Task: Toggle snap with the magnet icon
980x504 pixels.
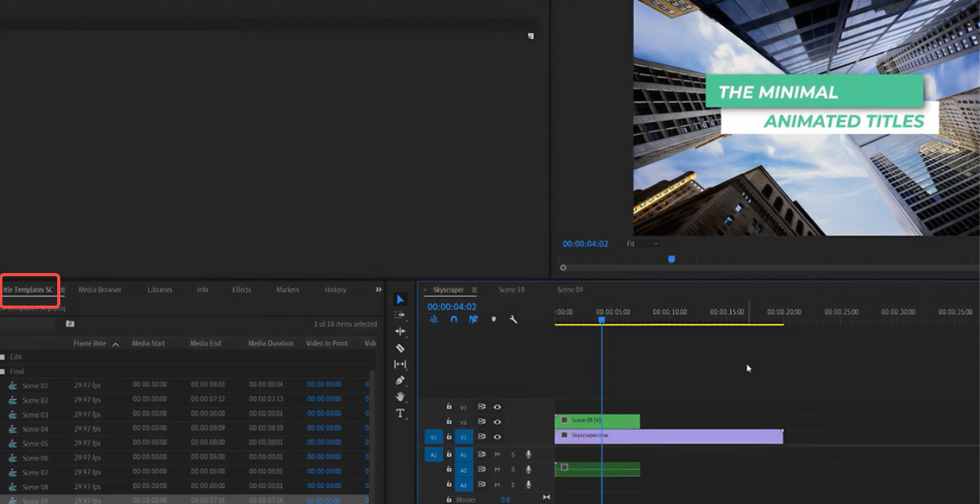Action: [453, 318]
